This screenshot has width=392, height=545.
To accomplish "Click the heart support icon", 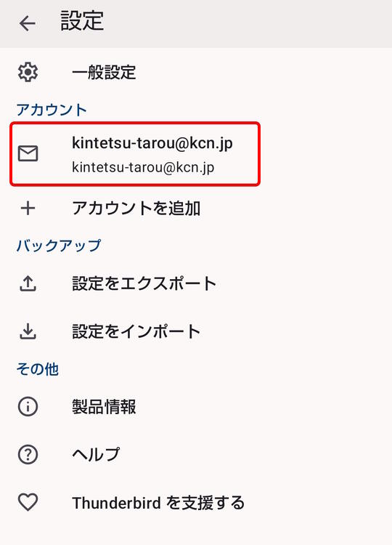I will (28, 503).
